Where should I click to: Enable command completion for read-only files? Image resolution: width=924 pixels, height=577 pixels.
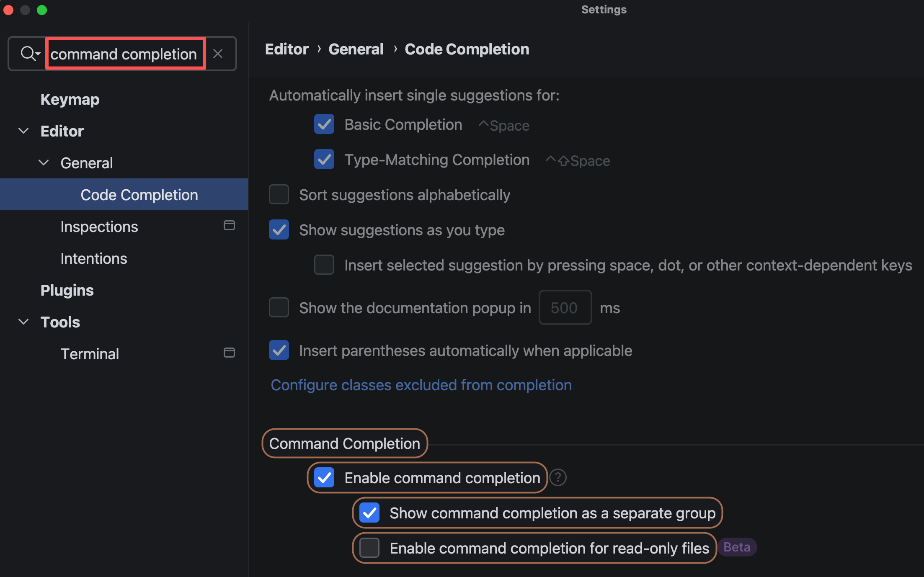tap(369, 548)
